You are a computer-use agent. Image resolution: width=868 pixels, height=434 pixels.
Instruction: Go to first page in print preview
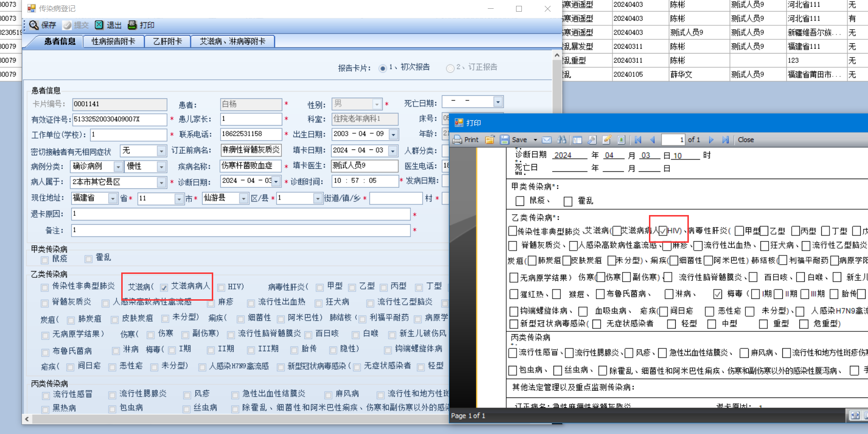pyautogui.click(x=638, y=140)
